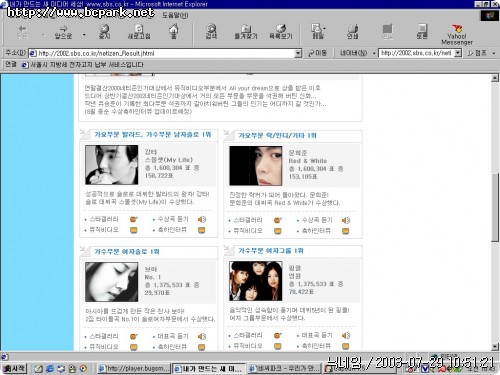Image resolution: width=500 pixels, height=375 pixels.
Task: Expand the 메일 button dropdown arrow
Action: (325, 29)
